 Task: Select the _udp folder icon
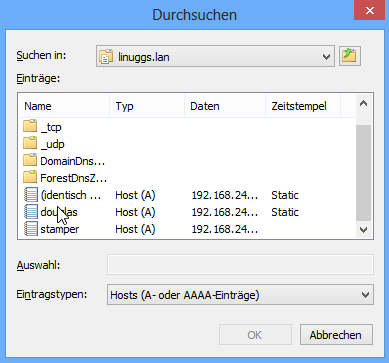[x=30, y=144]
